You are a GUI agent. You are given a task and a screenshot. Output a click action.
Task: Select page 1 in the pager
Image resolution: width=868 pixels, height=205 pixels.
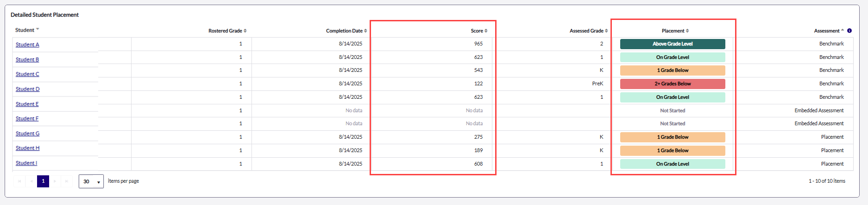pyautogui.click(x=43, y=181)
